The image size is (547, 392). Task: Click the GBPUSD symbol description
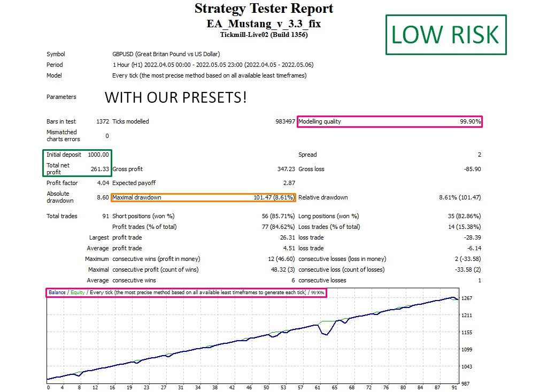(166, 54)
